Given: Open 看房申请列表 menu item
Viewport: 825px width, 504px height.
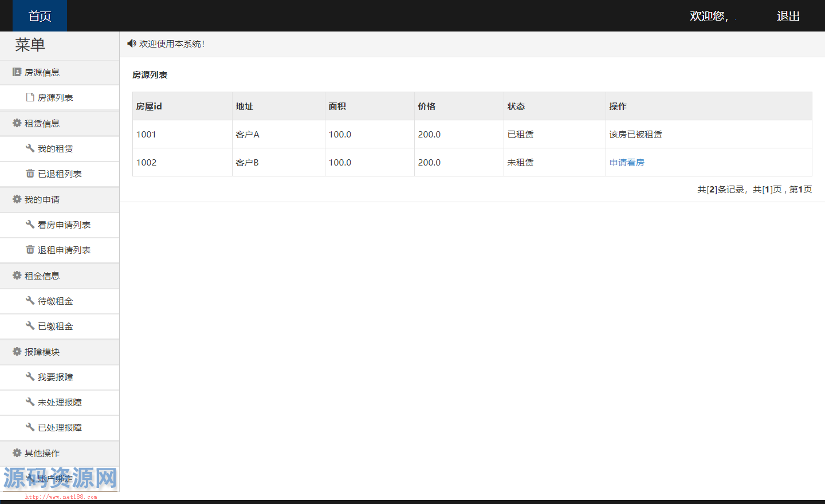Looking at the screenshot, I should tap(60, 225).
